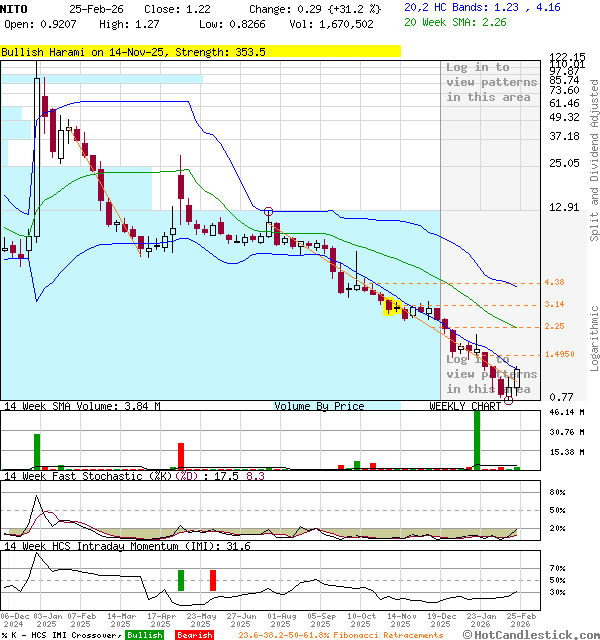Click the 4.38 Fibonacci level label

[x=555, y=282]
